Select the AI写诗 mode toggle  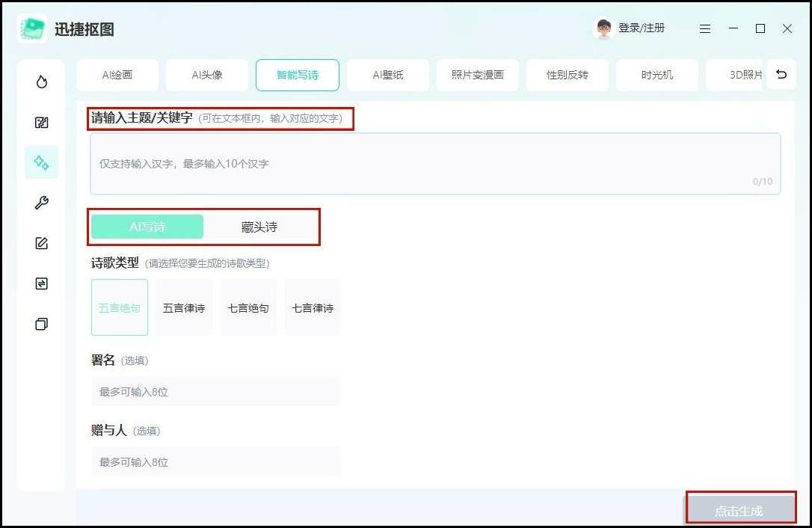[x=147, y=227]
